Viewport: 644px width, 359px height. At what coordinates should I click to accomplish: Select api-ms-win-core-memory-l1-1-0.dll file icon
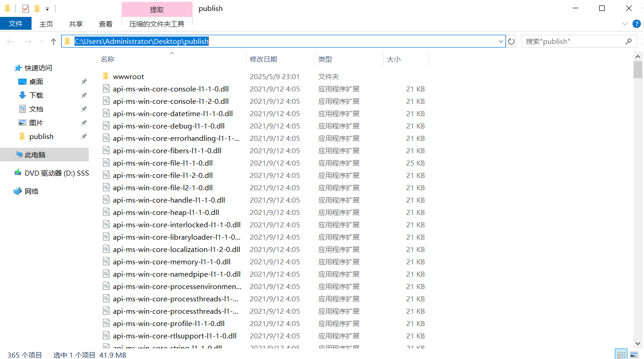tap(106, 261)
